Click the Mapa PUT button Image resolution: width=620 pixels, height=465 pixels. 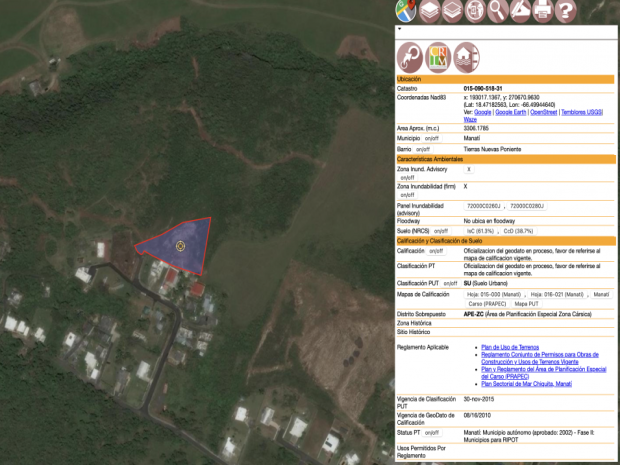[527, 303]
